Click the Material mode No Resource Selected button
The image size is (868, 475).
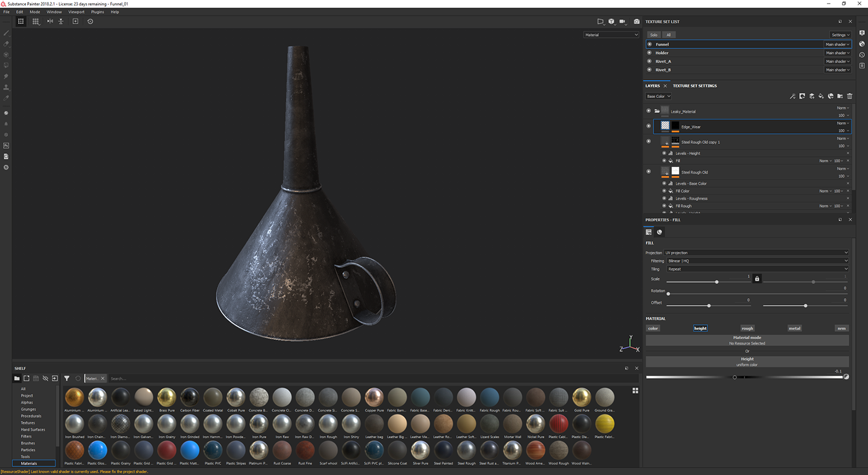(747, 340)
